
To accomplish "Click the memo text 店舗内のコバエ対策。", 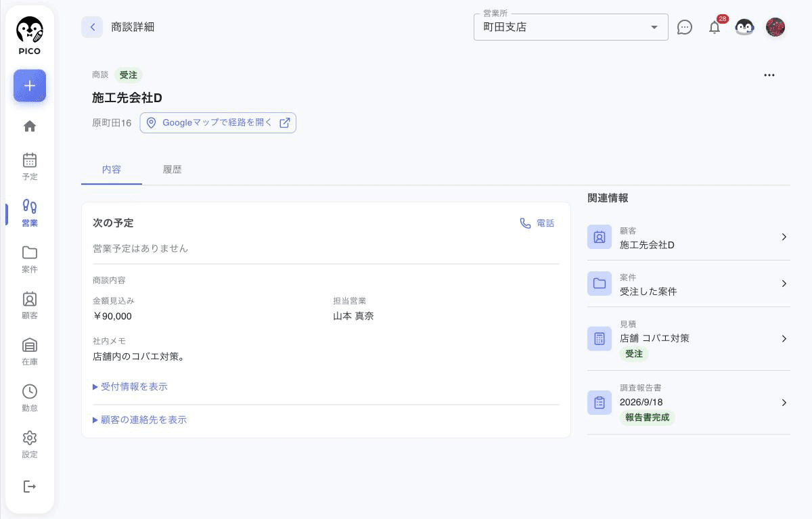I will (139, 357).
